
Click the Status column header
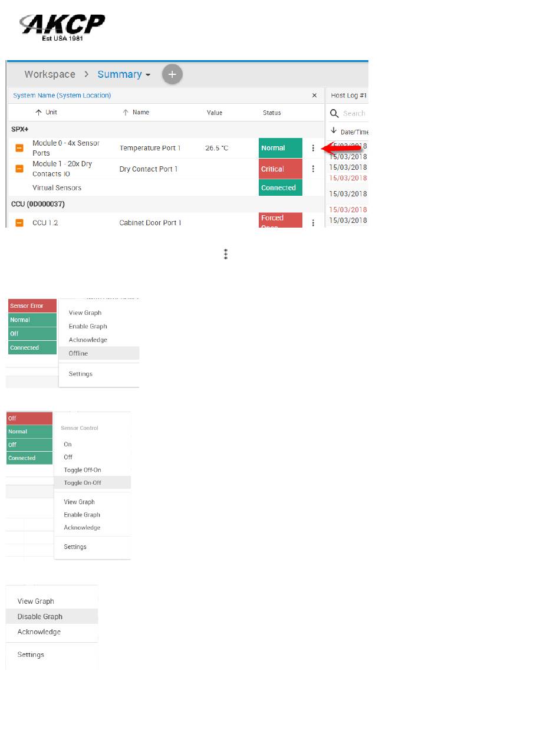[272, 113]
